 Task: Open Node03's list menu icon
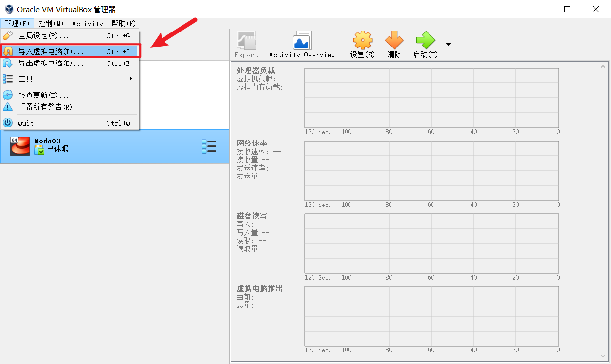click(x=209, y=146)
